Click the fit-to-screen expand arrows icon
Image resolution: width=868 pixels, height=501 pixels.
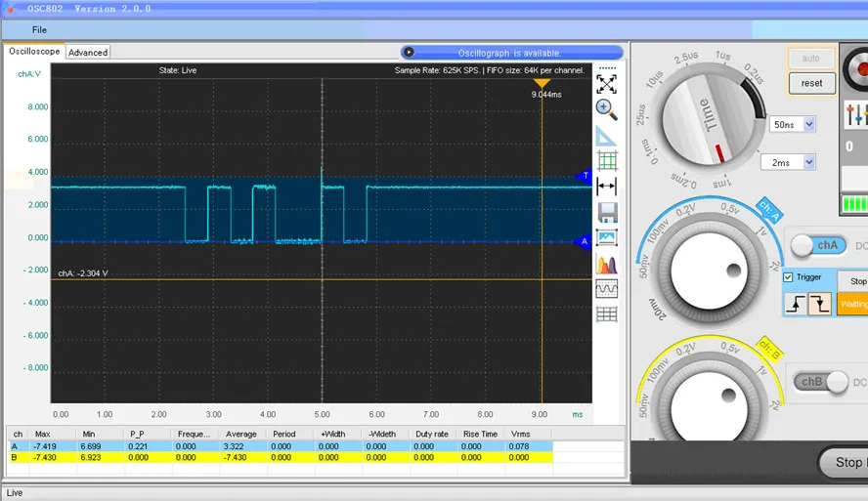pyautogui.click(x=606, y=84)
